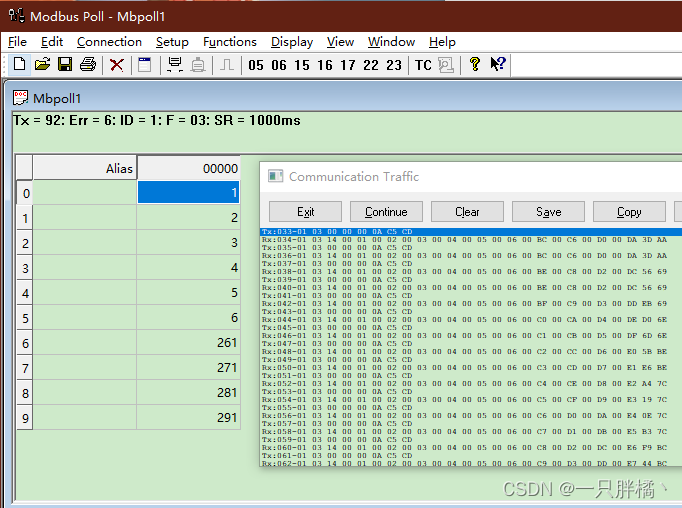Screen dimensions: 682x508
Task: Click the Alias column header
Action: click(85, 168)
